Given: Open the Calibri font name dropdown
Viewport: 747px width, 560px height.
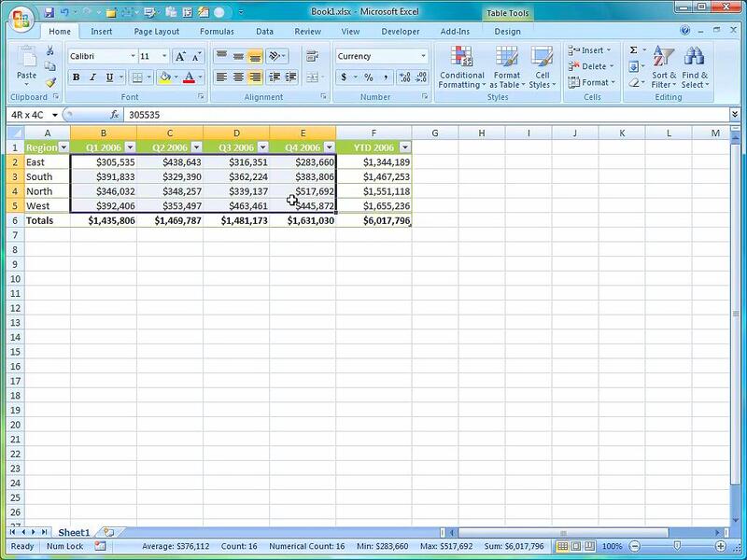Looking at the screenshot, I should [132, 57].
